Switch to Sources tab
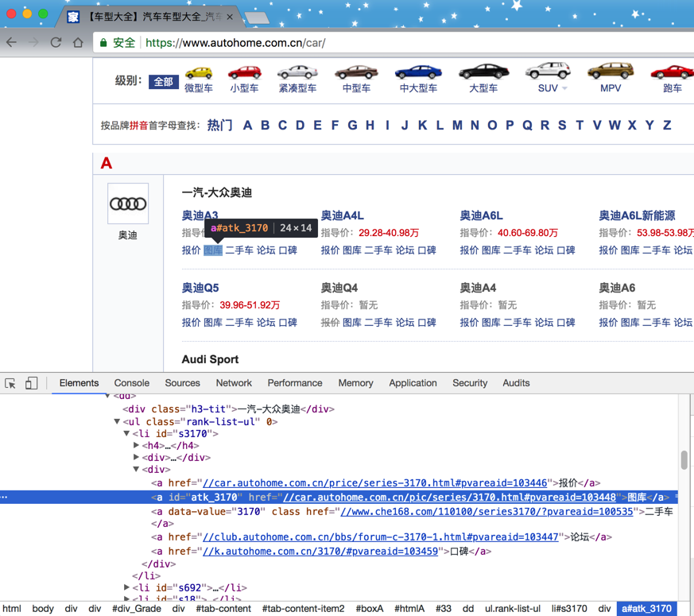 tap(182, 383)
